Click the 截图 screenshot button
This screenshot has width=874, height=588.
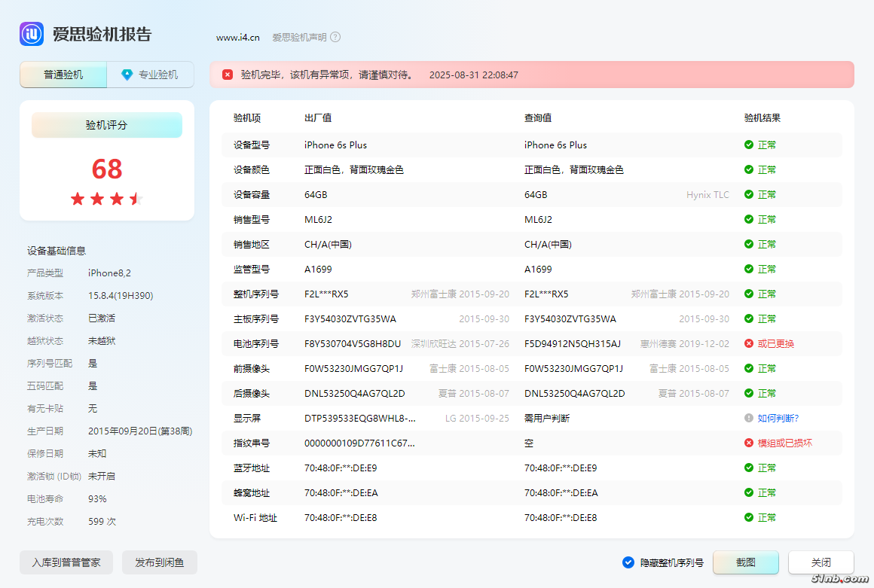pos(746,562)
